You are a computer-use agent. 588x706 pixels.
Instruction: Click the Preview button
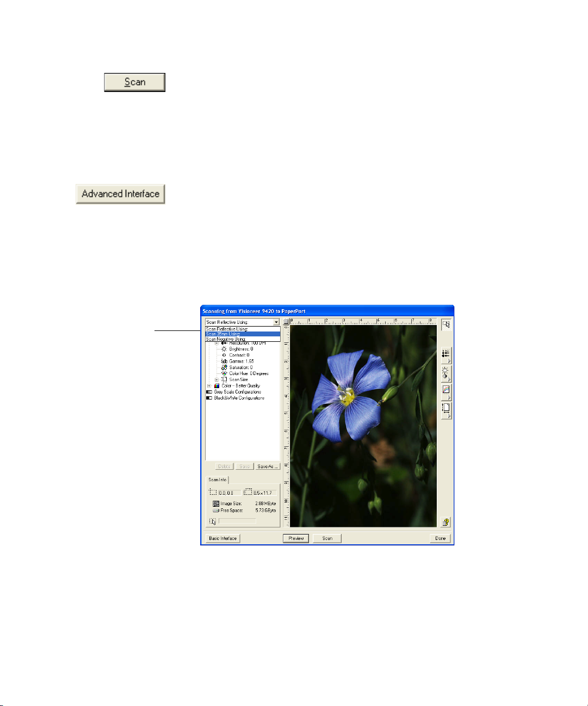[x=296, y=538]
